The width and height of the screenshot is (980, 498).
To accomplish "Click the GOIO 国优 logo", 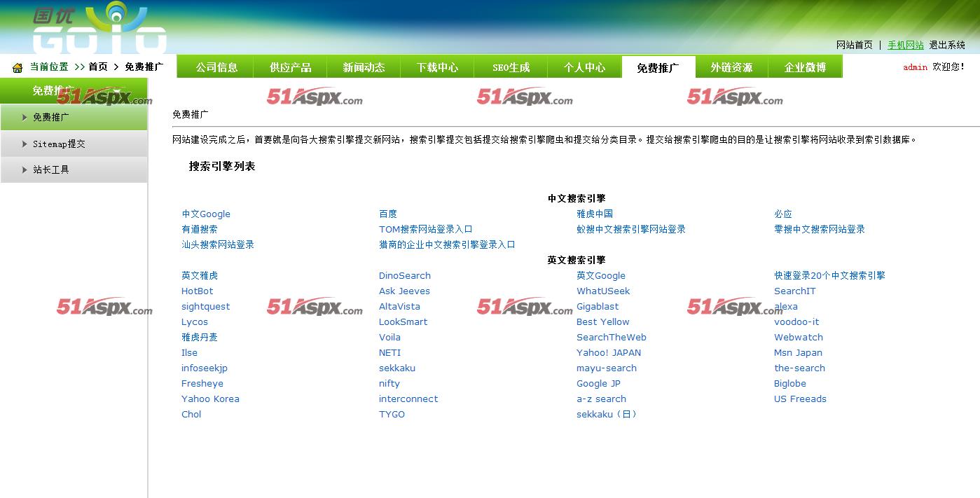I will 99,28.
